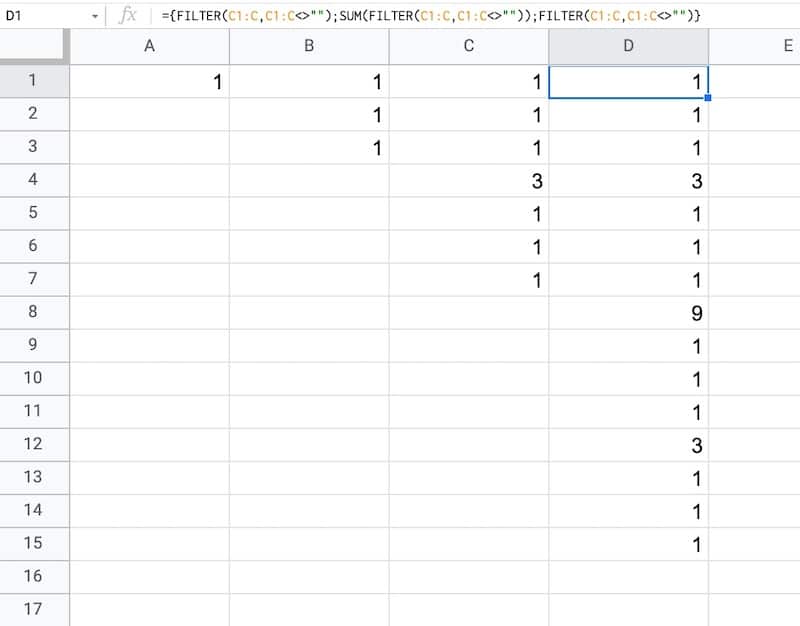Click cell C1 containing 1

point(469,82)
